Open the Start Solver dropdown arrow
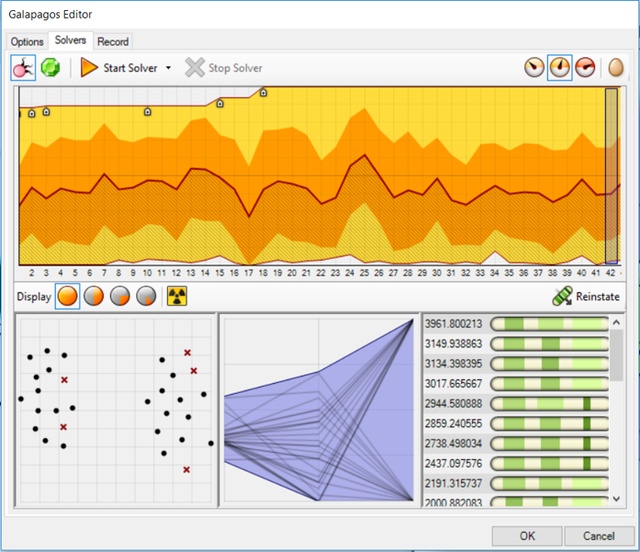The height and width of the screenshot is (552, 640). click(168, 68)
